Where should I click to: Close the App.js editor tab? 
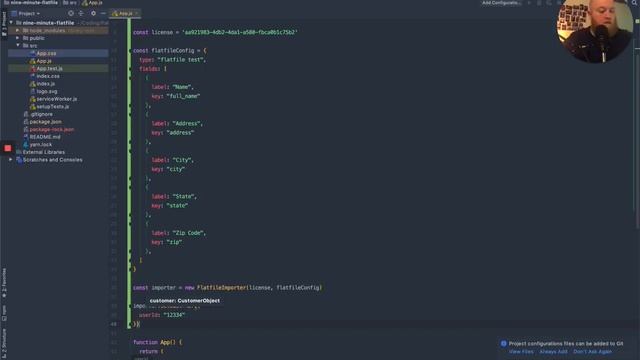(137, 13)
